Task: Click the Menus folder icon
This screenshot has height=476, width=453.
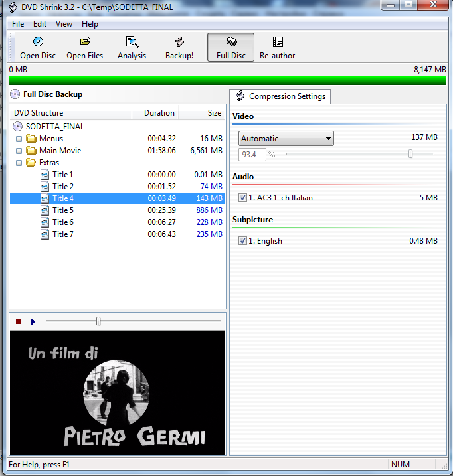Action: pos(31,139)
